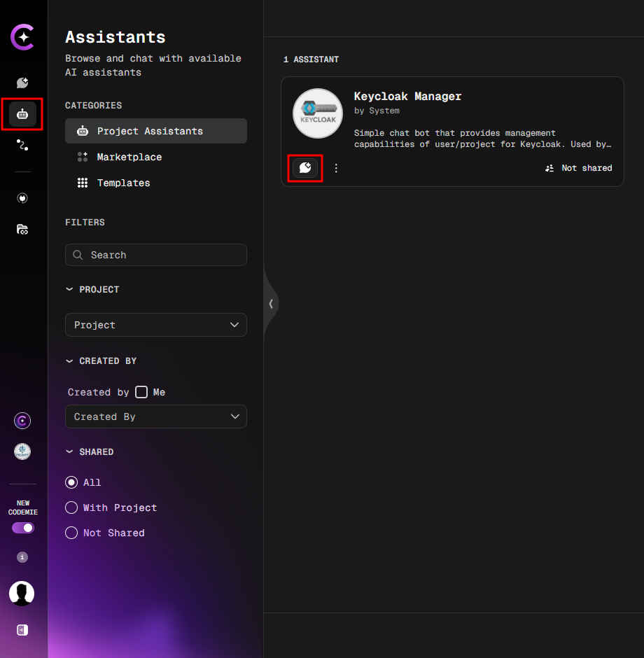644x658 pixels.
Task: Select the robot Assistants icon in sidebar
Action: [x=22, y=114]
